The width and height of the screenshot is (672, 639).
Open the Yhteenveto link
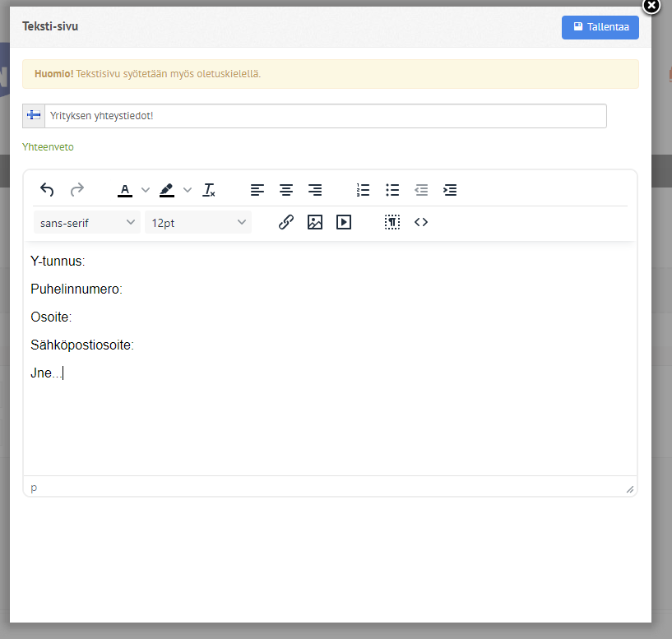48,147
